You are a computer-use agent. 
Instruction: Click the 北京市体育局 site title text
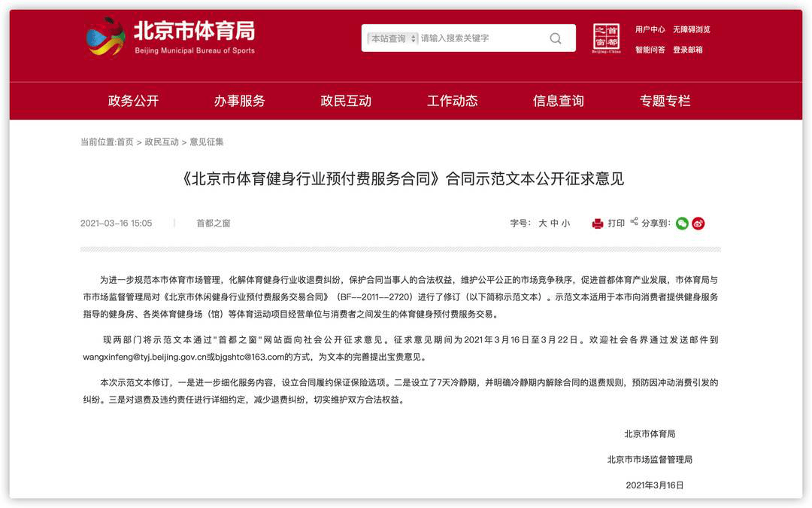(194, 31)
